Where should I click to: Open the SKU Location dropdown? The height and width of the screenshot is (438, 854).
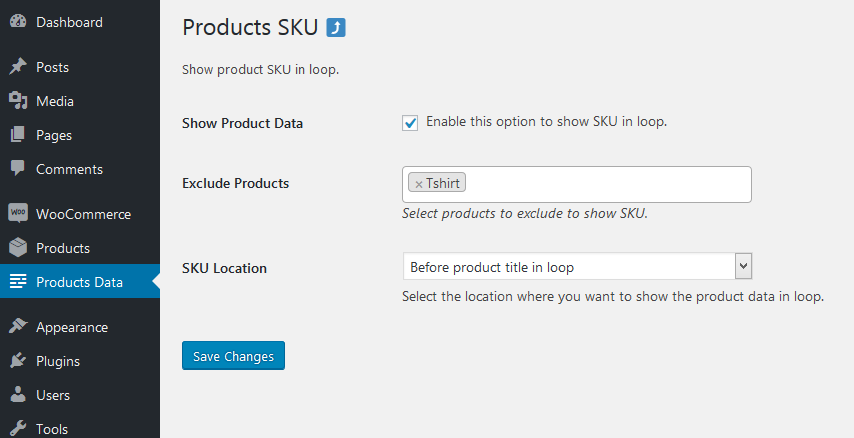click(x=576, y=267)
